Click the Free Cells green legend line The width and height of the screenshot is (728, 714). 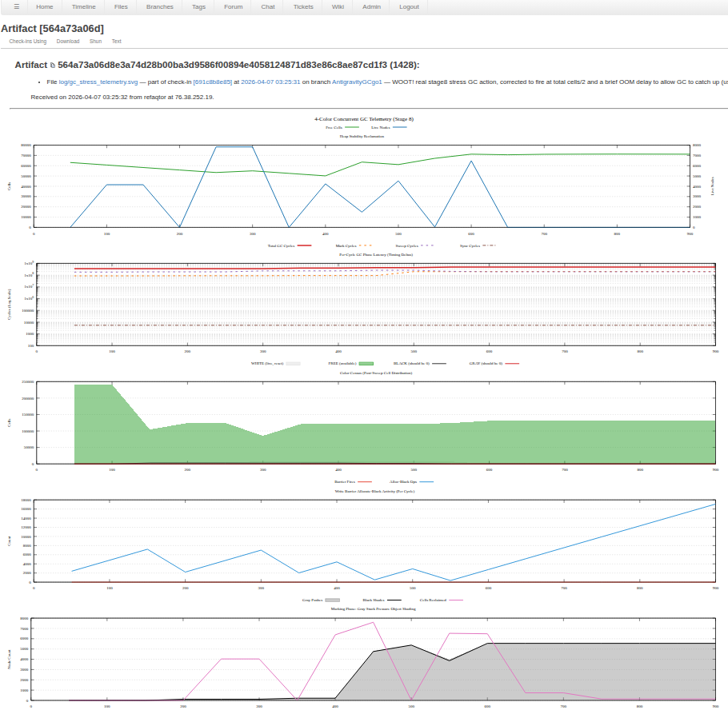point(352,127)
